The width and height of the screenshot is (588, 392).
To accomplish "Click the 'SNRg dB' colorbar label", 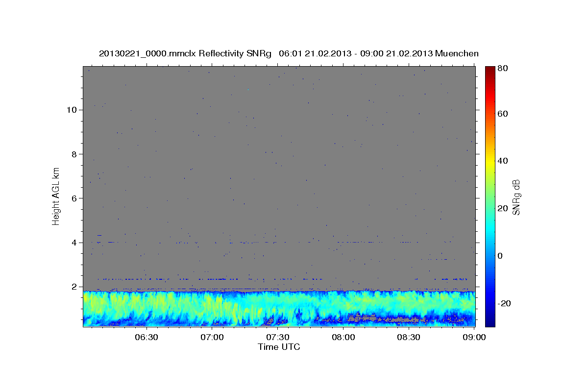I will (x=516, y=197).
